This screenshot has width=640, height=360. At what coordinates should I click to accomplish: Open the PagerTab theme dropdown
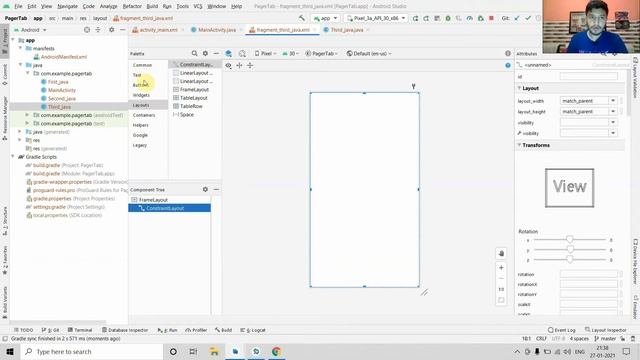[322, 53]
